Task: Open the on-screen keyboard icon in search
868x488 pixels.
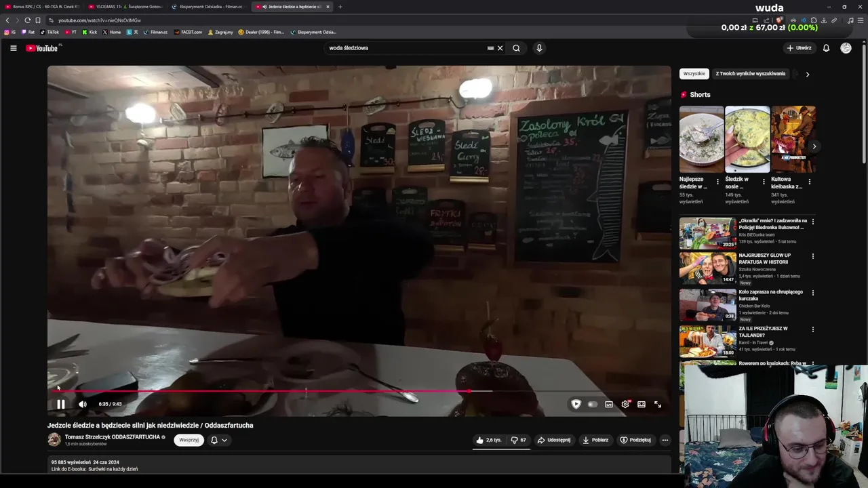Action: coord(490,48)
